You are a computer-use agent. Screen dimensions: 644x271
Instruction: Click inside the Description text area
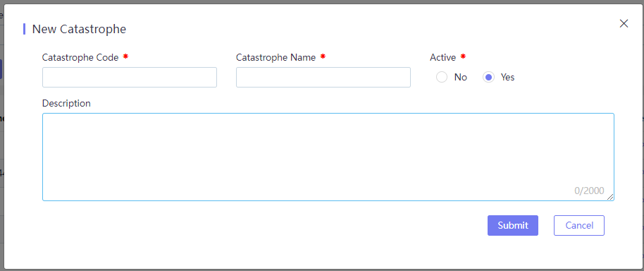click(328, 157)
